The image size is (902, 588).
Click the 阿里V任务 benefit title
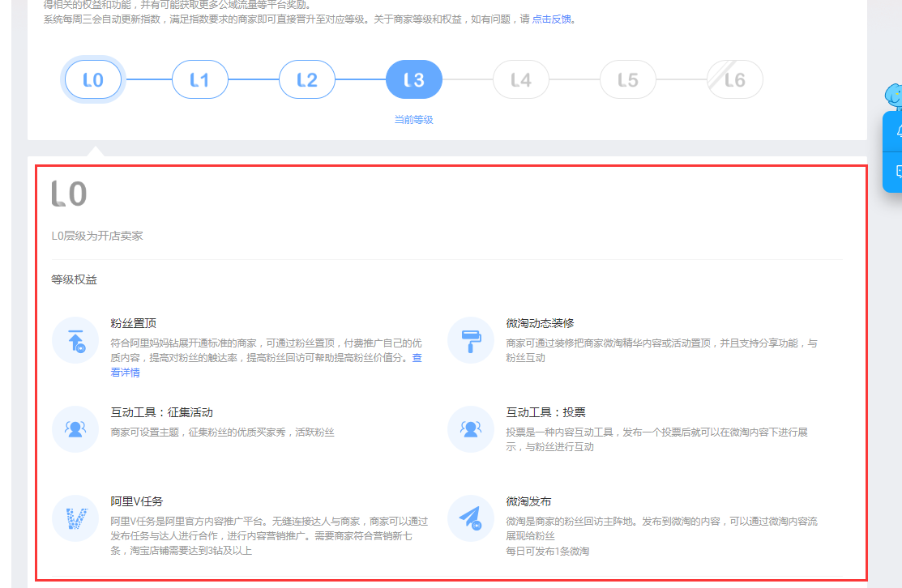point(137,501)
